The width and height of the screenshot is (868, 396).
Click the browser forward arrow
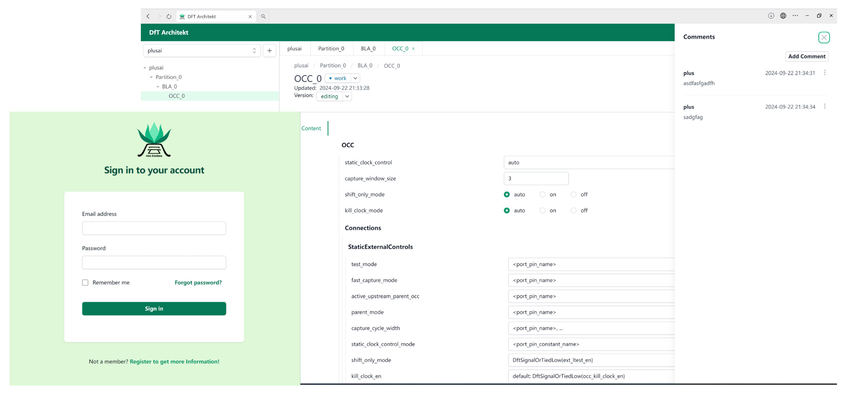[x=160, y=16]
